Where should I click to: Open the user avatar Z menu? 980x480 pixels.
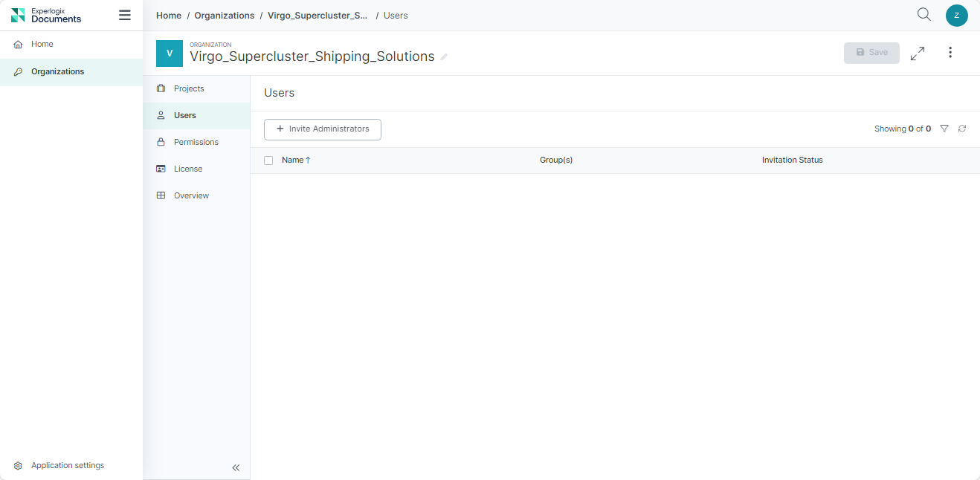point(956,15)
